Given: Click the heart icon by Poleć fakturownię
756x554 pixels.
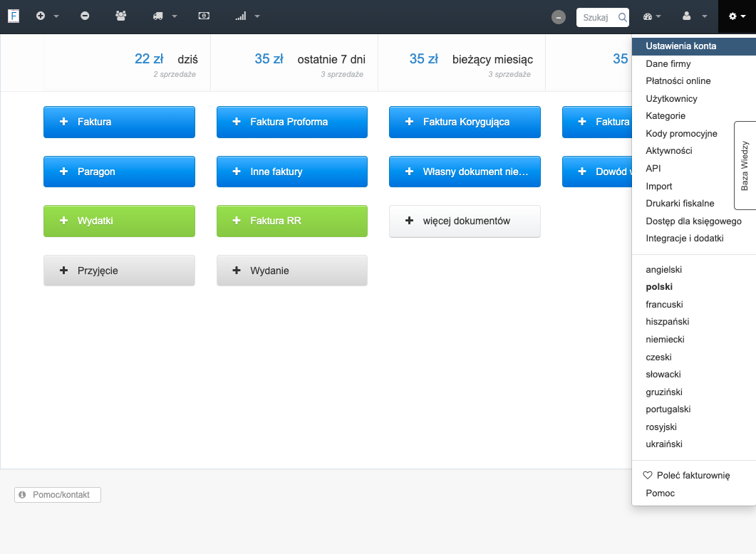Looking at the screenshot, I should tap(648, 476).
